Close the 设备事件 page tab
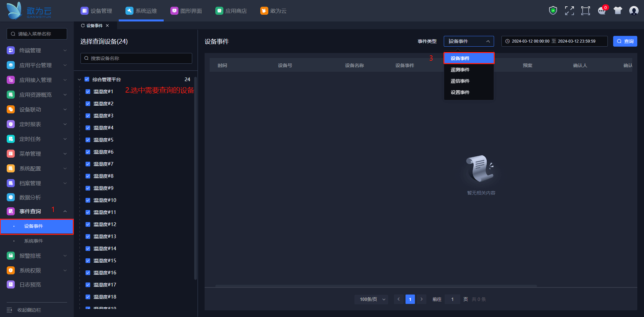 [x=107, y=25]
